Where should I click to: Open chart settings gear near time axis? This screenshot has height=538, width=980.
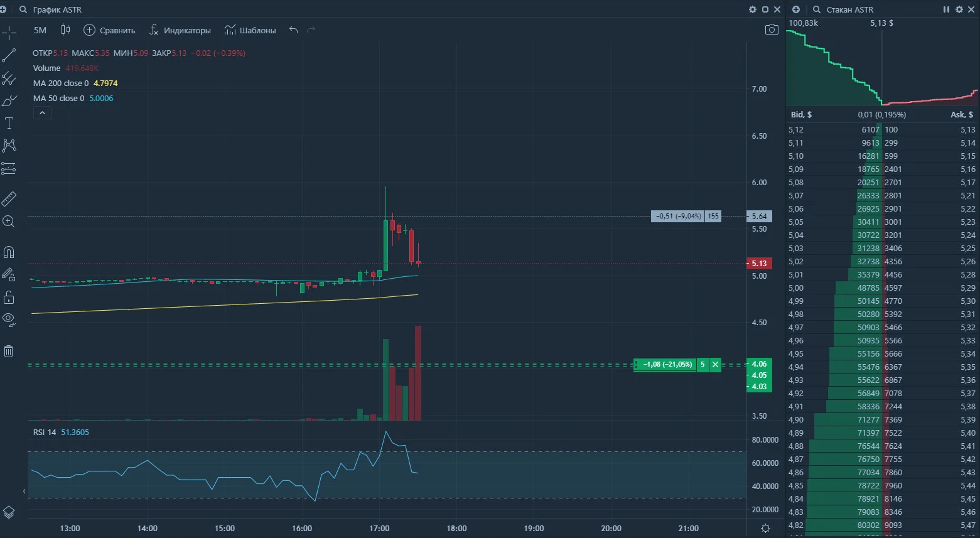(765, 528)
